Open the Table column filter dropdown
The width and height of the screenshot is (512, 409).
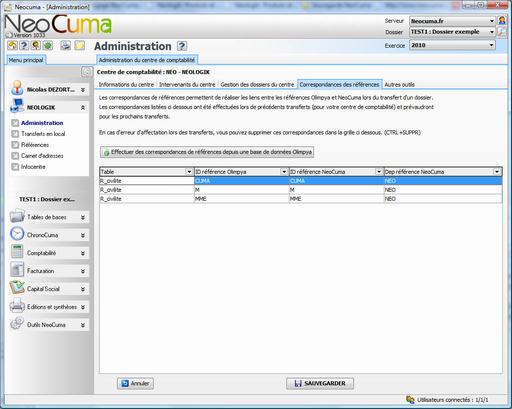(x=189, y=172)
